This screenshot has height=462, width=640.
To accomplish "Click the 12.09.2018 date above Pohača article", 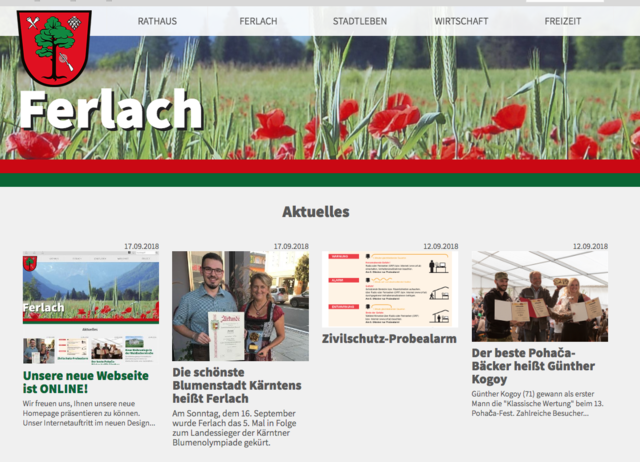I will pyautogui.click(x=590, y=247).
